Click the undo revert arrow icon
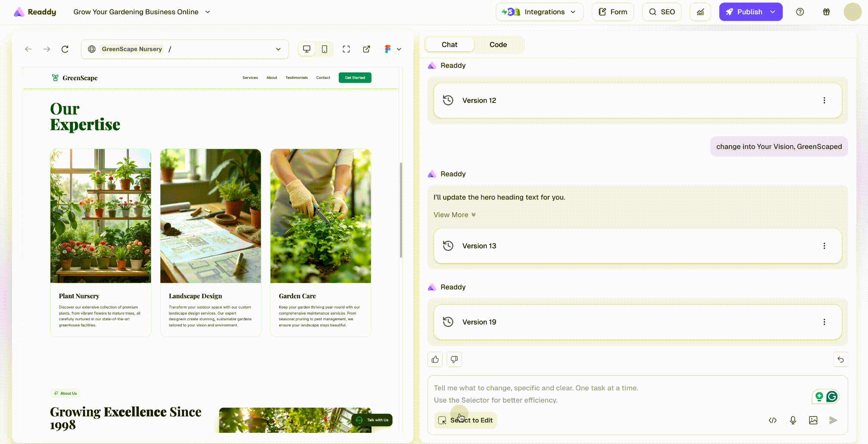This screenshot has width=868, height=444. (x=840, y=360)
